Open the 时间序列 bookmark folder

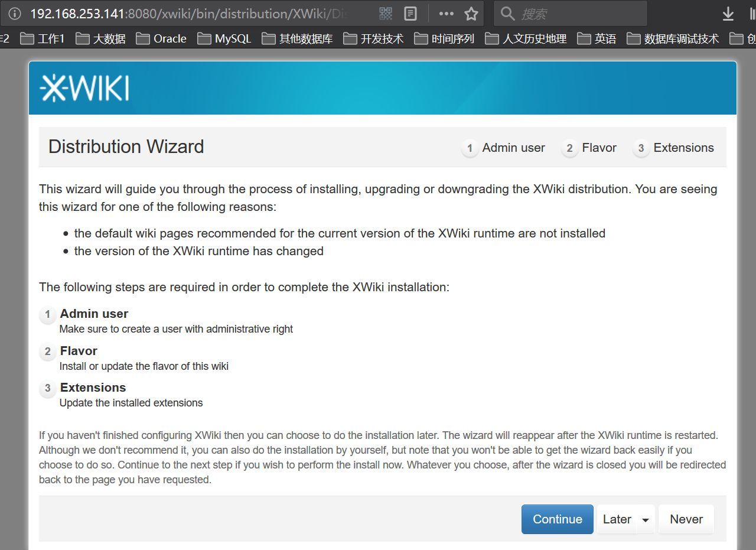(444, 38)
